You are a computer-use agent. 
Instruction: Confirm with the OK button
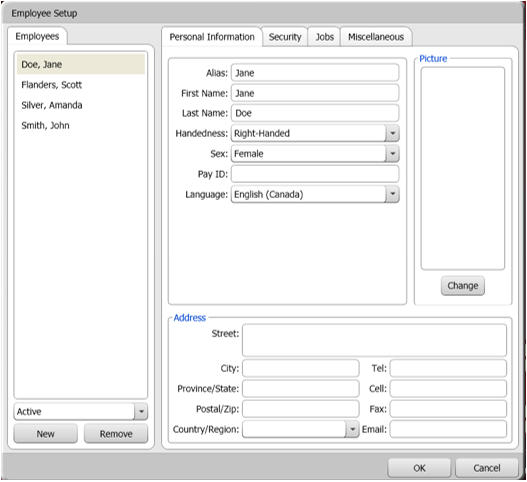coord(419,468)
